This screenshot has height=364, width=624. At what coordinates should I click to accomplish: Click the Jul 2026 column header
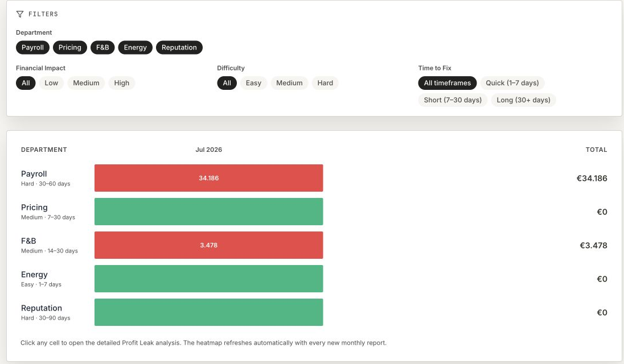coord(208,150)
